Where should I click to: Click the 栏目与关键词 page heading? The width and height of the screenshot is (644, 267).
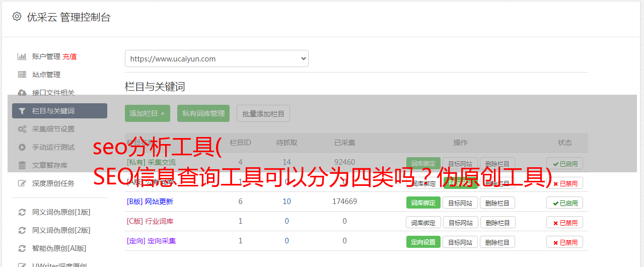(x=155, y=87)
